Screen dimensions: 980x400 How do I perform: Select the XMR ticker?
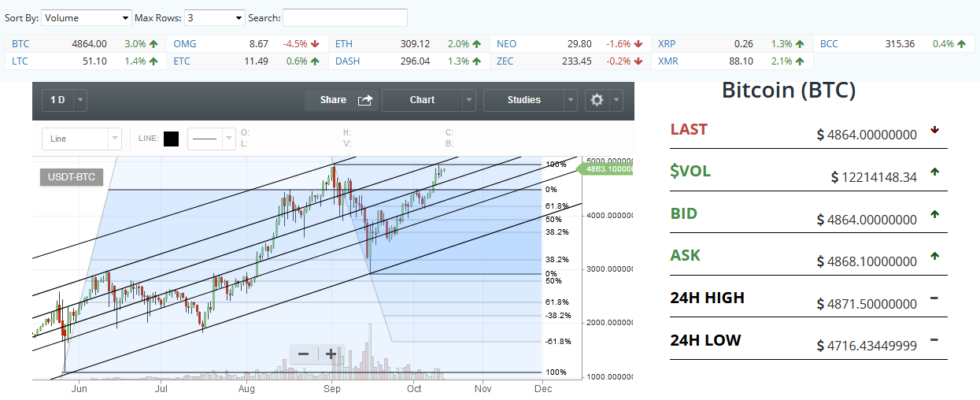coord(668,61)
